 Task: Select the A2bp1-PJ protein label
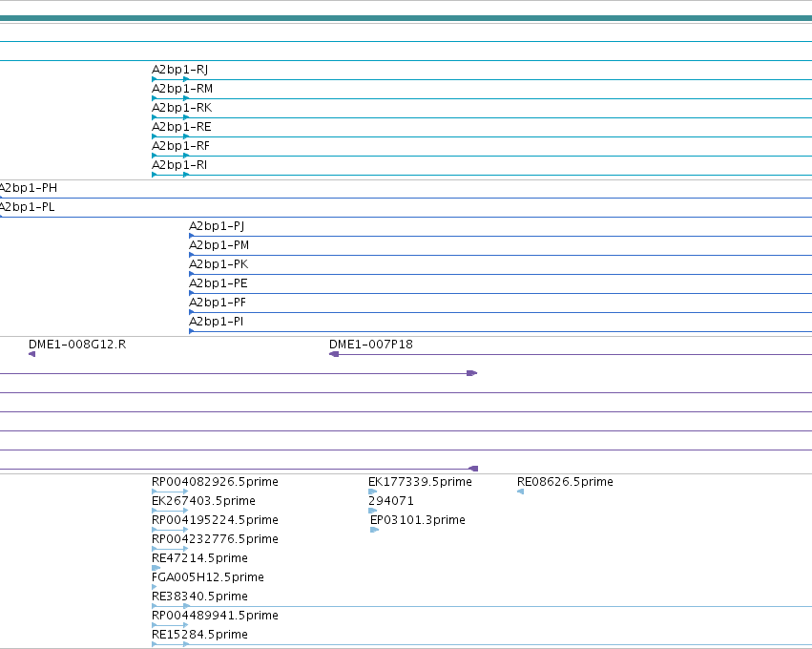[217, 226]
